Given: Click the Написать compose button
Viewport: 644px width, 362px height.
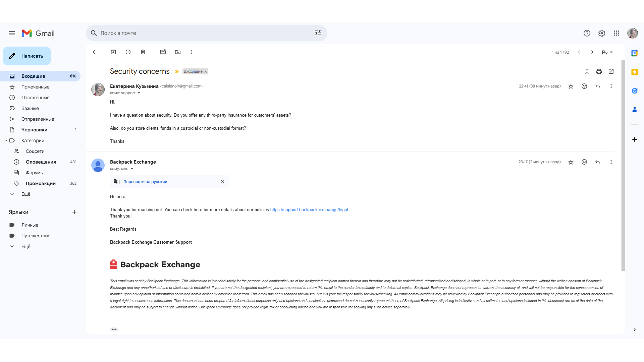Looking at the screenshot, I should point(27,56).
